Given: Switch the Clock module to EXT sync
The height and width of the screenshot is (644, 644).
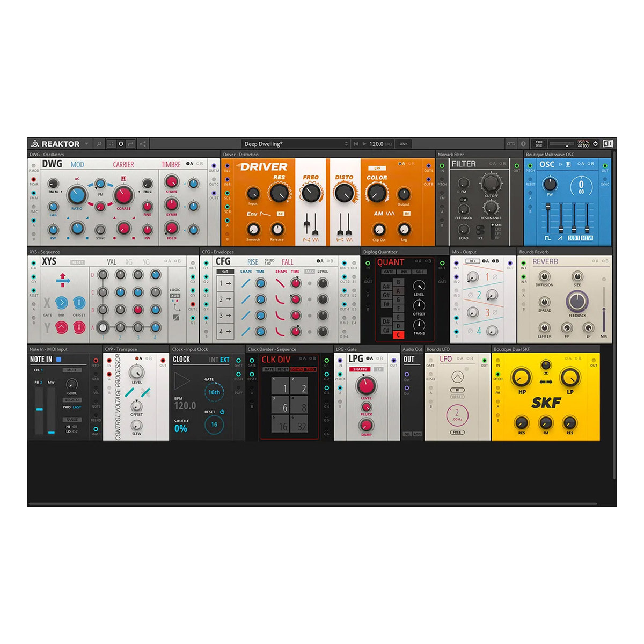Looking at the screenshot, I should click(225, 360).
